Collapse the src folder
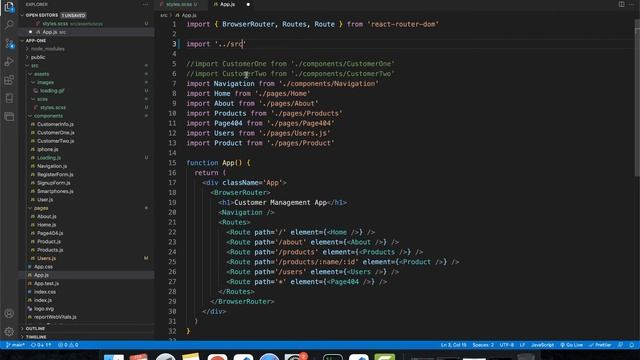Image resolution: width=640 pixels, height=360 pixels. (34, 66)
